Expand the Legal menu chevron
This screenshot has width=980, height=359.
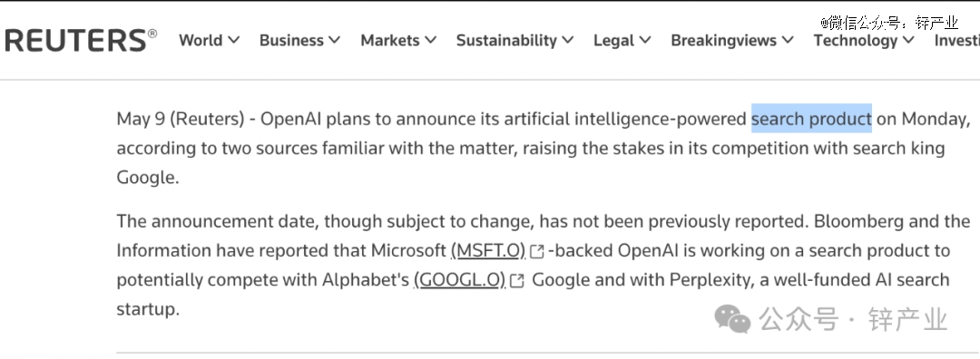pyautogui.click(x=645, y=41)
